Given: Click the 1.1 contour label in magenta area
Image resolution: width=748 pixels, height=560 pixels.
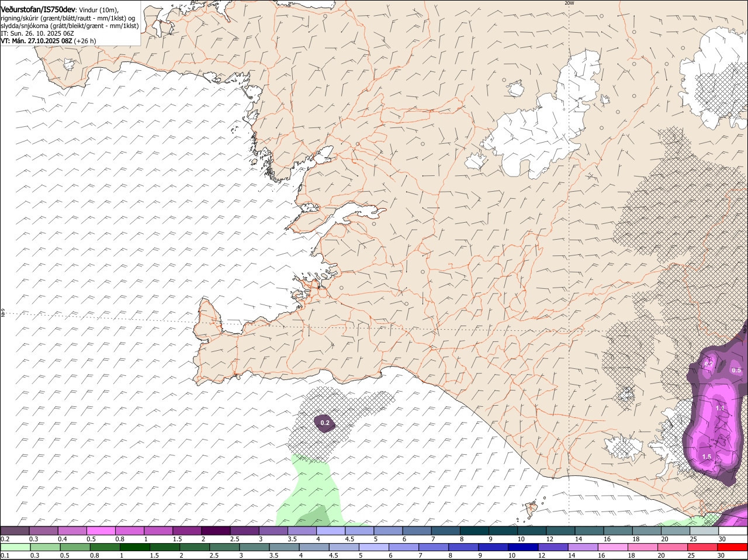Looking at the screenshot, I should pyautogui.click(x=720, y=407).
